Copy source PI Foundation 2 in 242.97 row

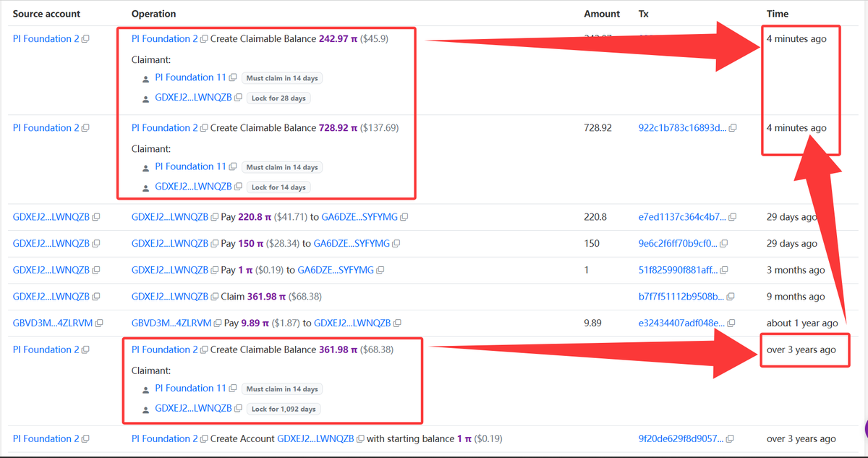pyautogui.click(x=86, y=39)
